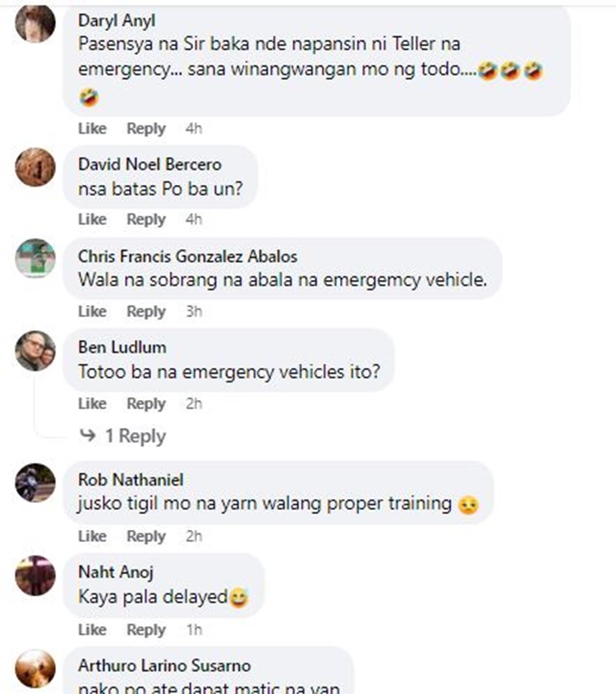Reply to Ben Ludlum's comment

(146, 403)
